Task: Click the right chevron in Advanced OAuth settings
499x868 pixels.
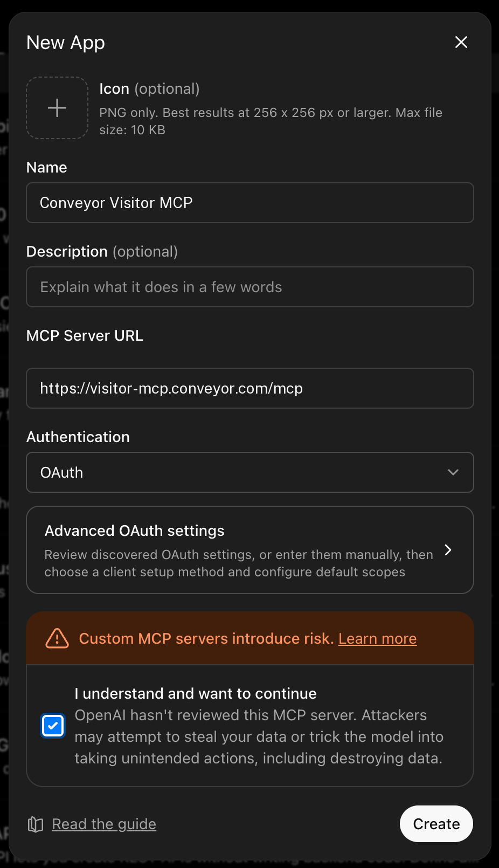Action: (448, 550)
